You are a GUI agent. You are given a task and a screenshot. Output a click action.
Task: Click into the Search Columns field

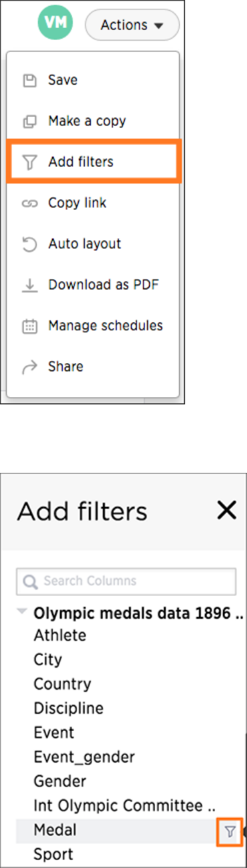(126, 581)
